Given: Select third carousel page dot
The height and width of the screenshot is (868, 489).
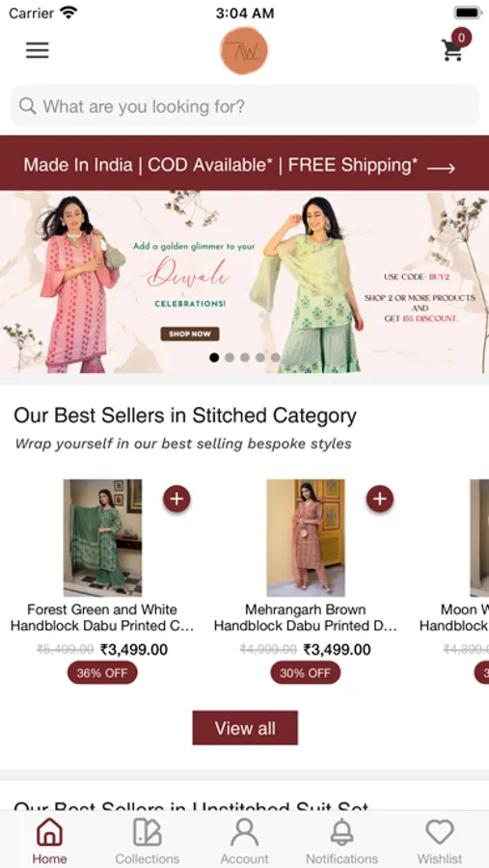Looking at the screenshot, I should [245, 358].
